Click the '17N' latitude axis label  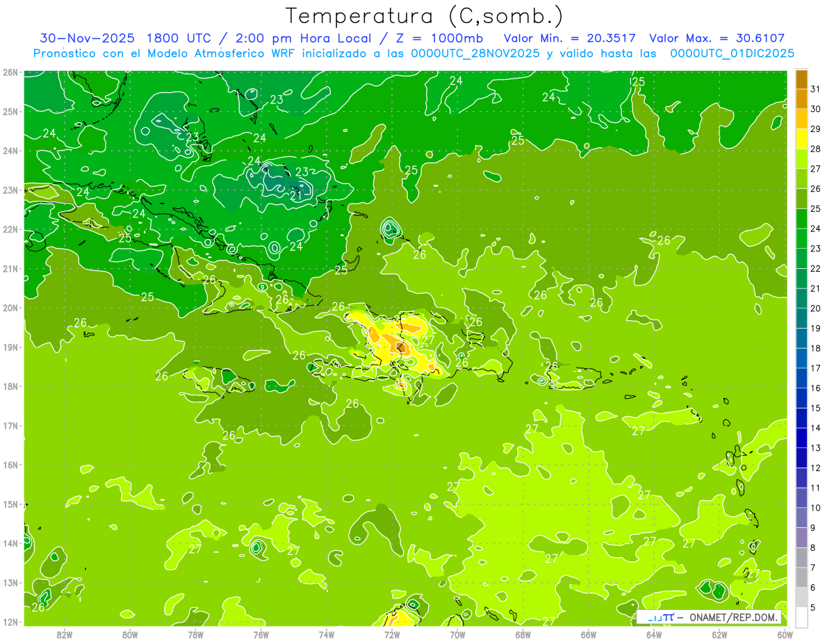(10, 425)
